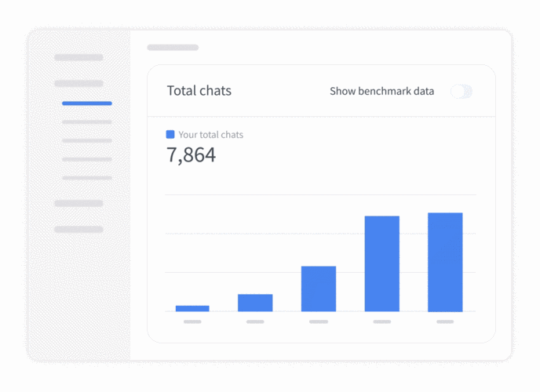Select the second bar in the chart
Screen dimensions: 540x392
point(255,303)
